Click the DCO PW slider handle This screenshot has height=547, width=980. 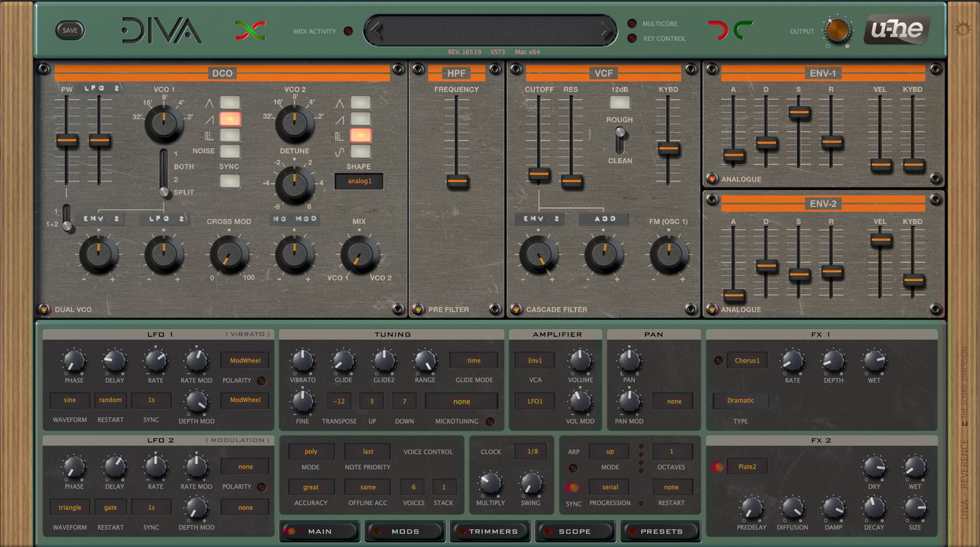point(67,140)
